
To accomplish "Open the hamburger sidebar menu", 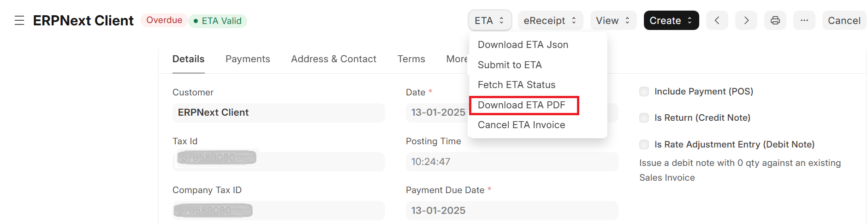I will (19, 21).
